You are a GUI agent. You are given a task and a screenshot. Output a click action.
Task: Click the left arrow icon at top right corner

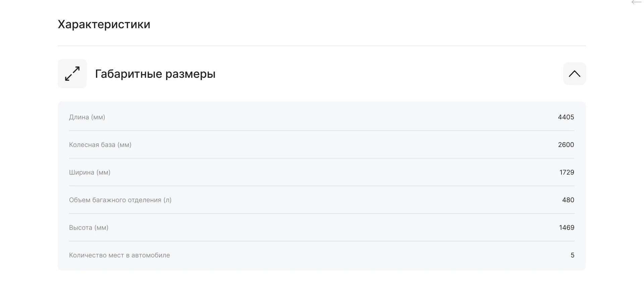click(x=636, y=2)
